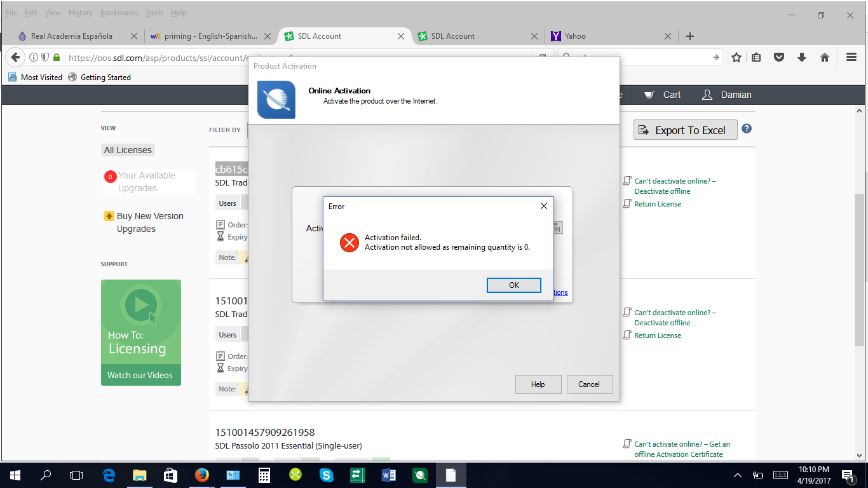Open the Windows Start menu

[x=15, y=475]
